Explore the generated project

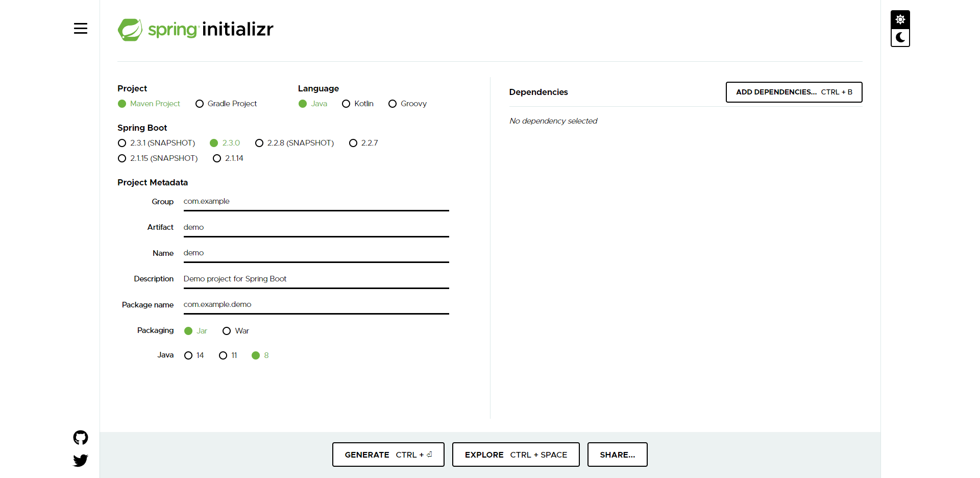click(x=516, y=455)
